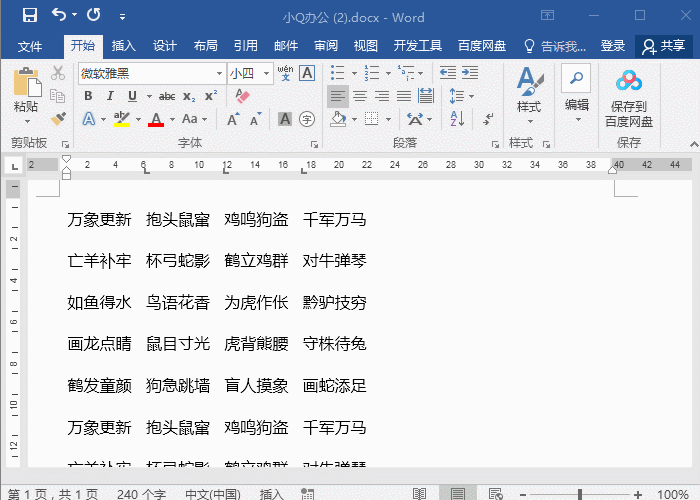Screen dimensions: 700x500
Task: Click the Save icon in title bar
Action: pos(29,16)
